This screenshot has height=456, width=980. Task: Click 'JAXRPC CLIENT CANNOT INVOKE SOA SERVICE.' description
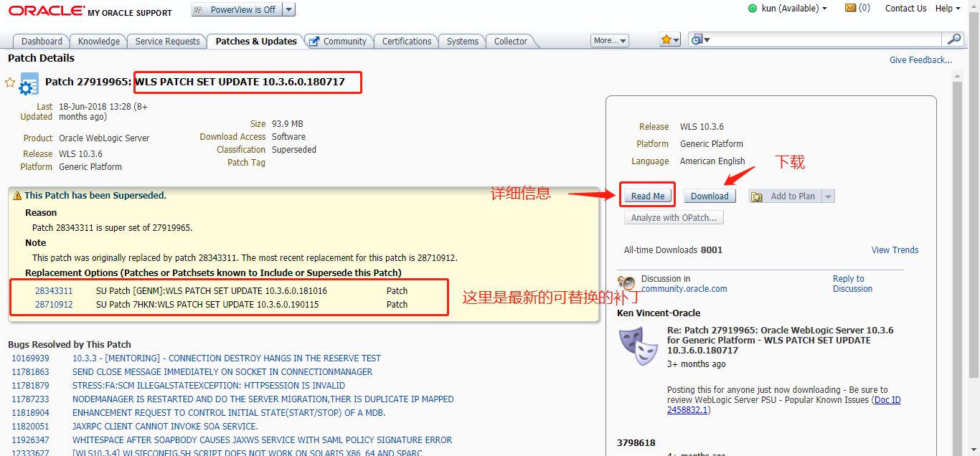(165, 427)
